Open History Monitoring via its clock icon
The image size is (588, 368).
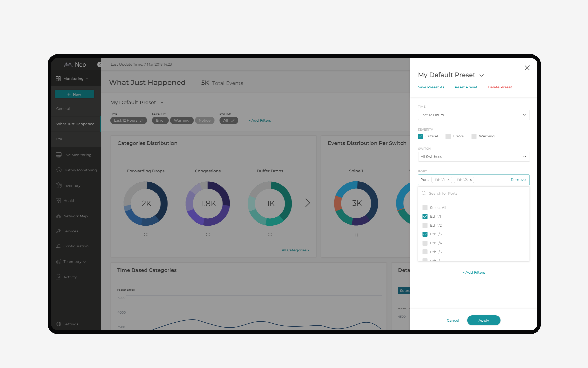(59, 170)
